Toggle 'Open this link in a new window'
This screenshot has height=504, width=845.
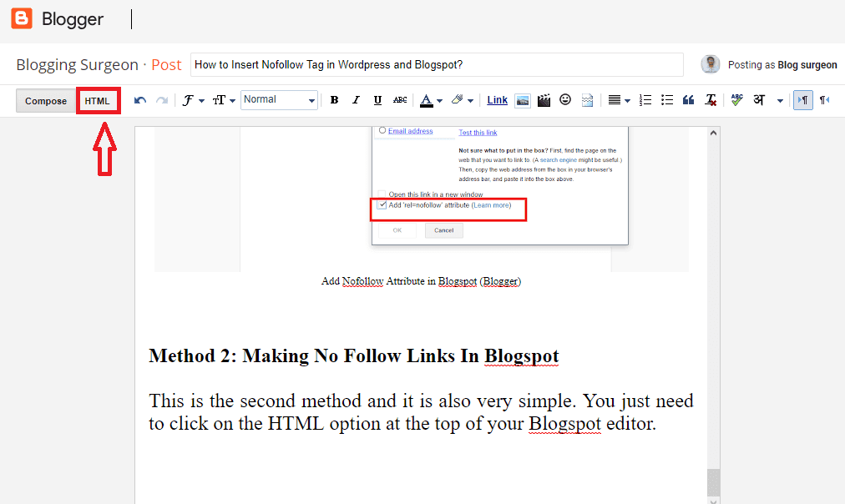tap(382, 194)
